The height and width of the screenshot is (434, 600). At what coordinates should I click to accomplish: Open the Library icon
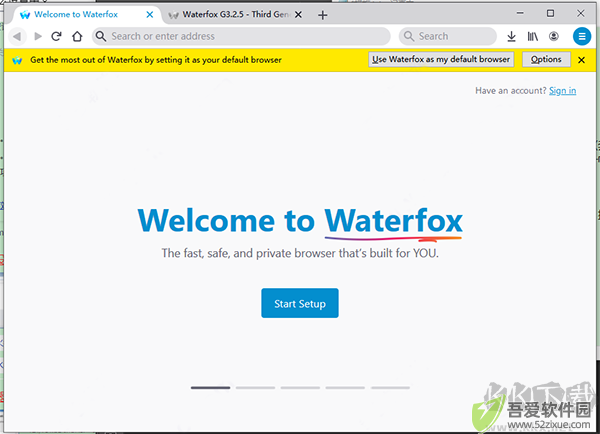[533, 36]
